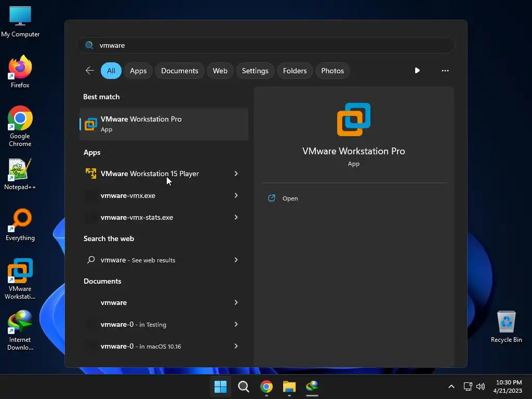The height and width of the screenshot is (399, 532).
Task: Expand vmware-0 in macOS 10.16 chevron
Action: pyautogui.click(x=236, y=346)
